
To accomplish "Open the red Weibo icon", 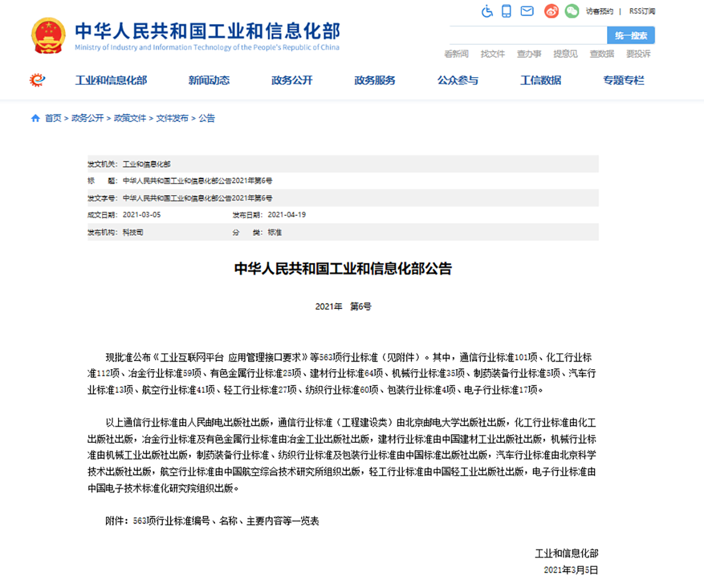I will pos(551,11).
